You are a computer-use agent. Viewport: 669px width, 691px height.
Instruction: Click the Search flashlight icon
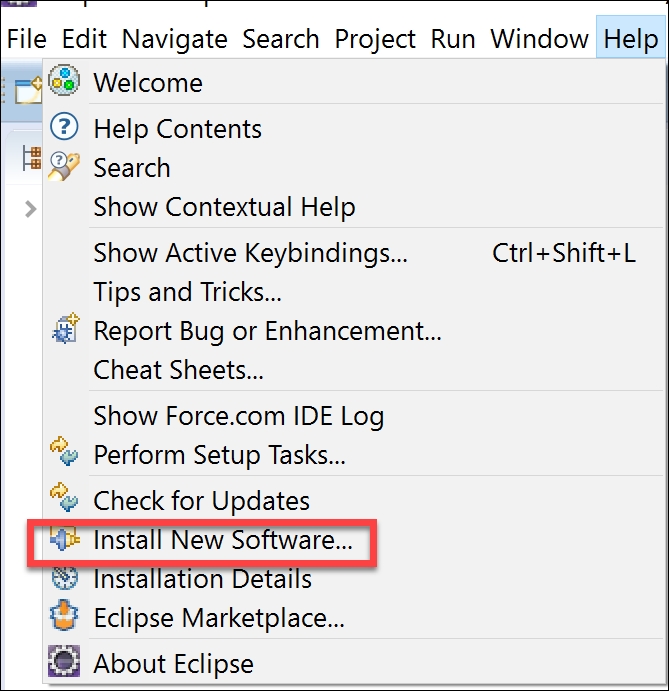coord(64,167)
